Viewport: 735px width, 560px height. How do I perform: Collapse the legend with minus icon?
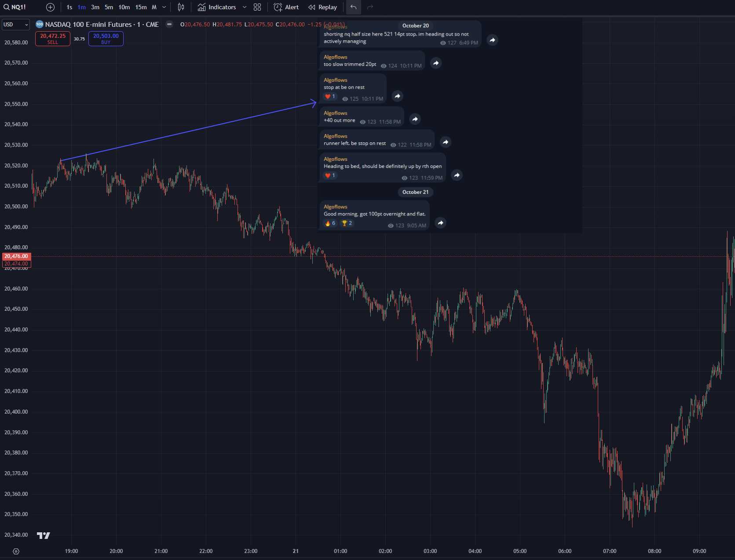click(169, 24)
